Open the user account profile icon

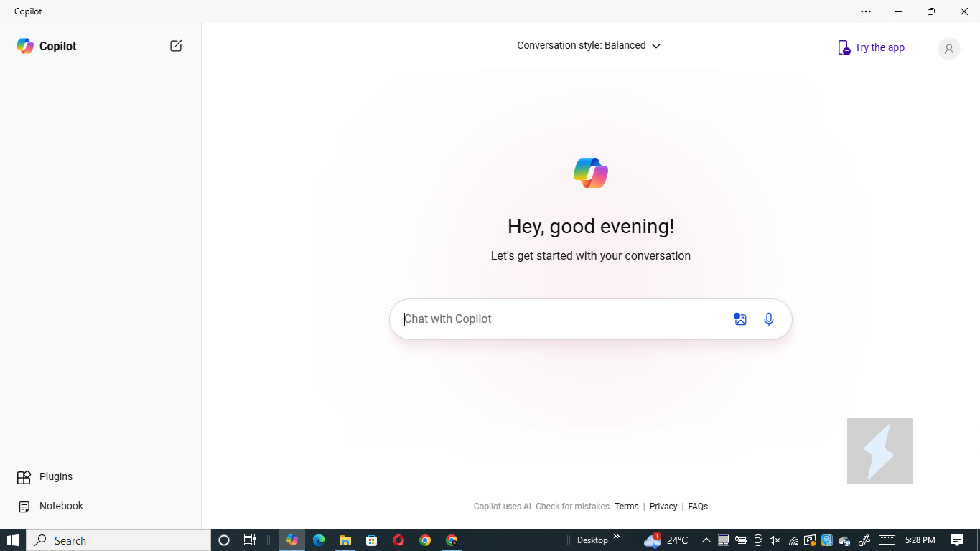(948, 48)
